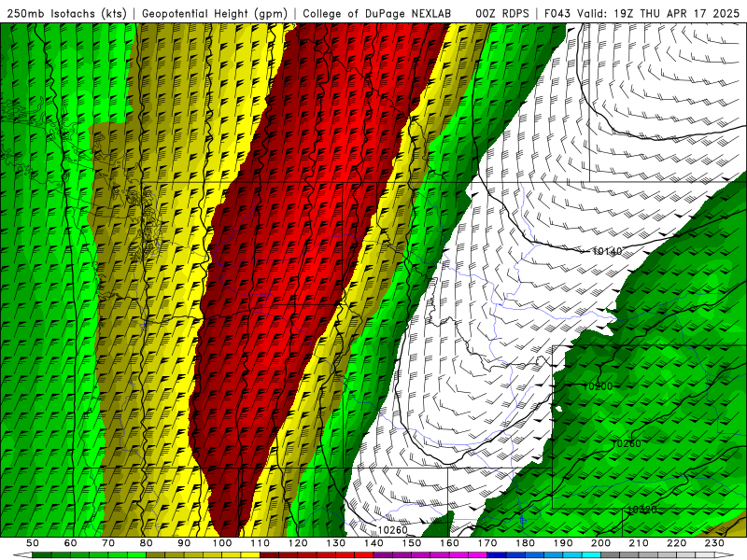Select the dark maroon swatch starting at 110
The height and width of the screenshot is (560, 747).
pyautogui.click(x=270, y=555)
